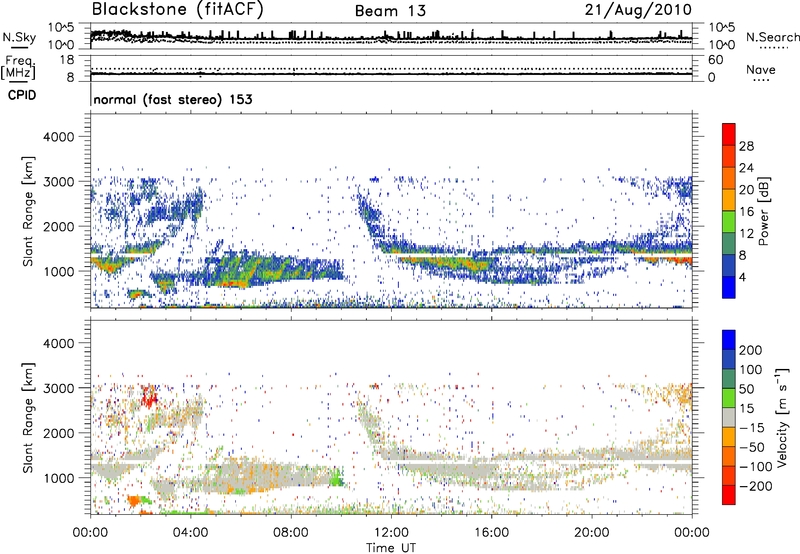Click the "20" tick on the Power colorbar
Viewport: 800px width, 554px height.
(746, 190)
